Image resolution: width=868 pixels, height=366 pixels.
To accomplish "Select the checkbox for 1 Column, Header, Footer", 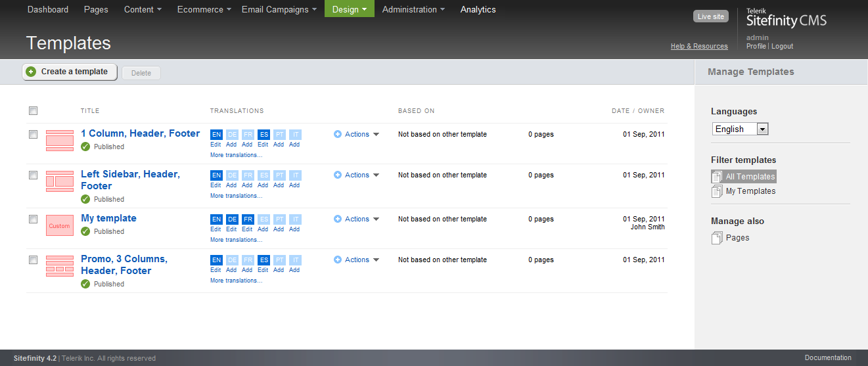I will click(x=34, y=134).
